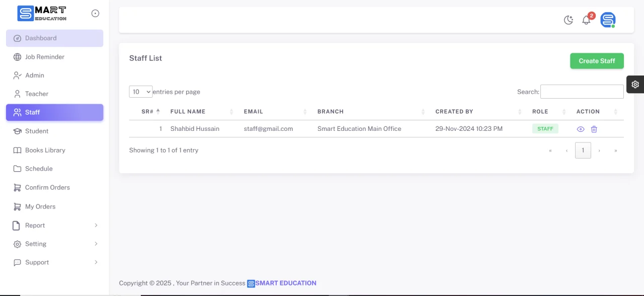Viewport: 644px width, 296px height.
Task: Open Job Reminder menu item
Action: click(x=54, y=57)
